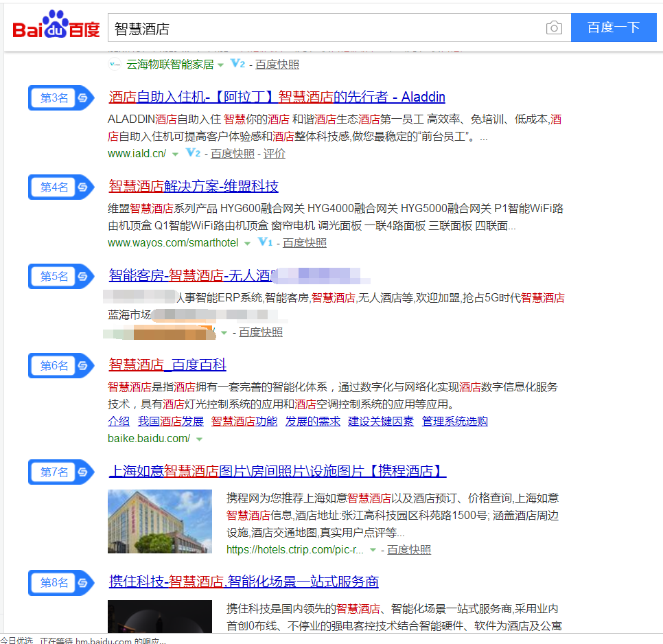Open 百度快照 for 云海物联智能家居 result
663x644 pixels.
pos(277,65)
